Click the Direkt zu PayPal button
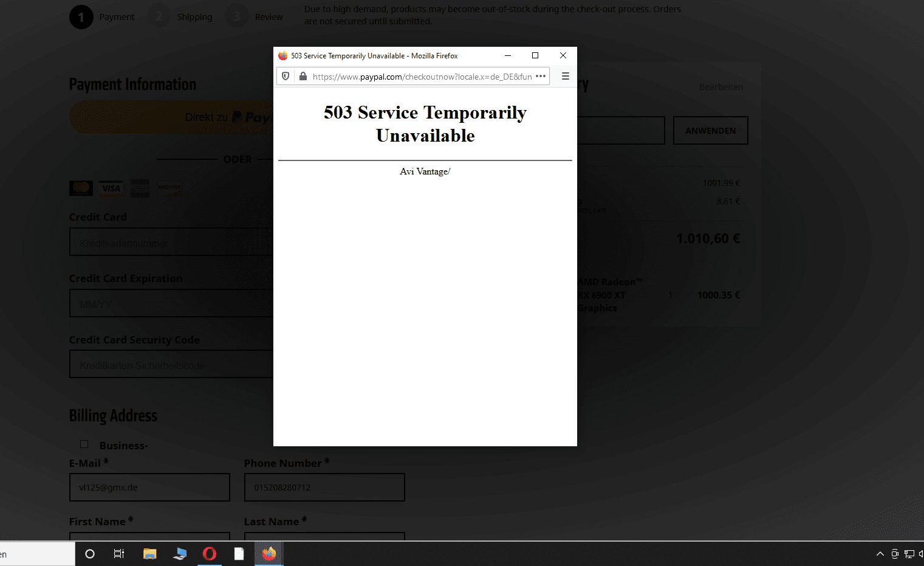 click(171, 117)
